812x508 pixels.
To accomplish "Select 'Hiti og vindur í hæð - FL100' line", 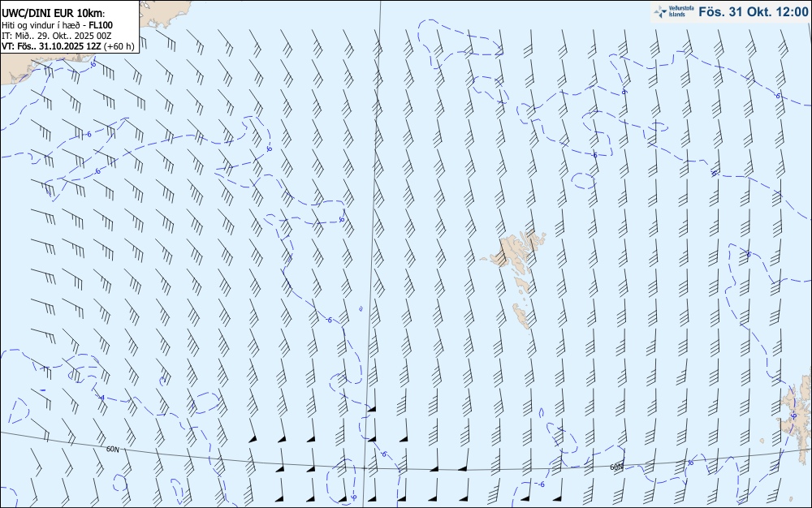I will tap(57, 25).
